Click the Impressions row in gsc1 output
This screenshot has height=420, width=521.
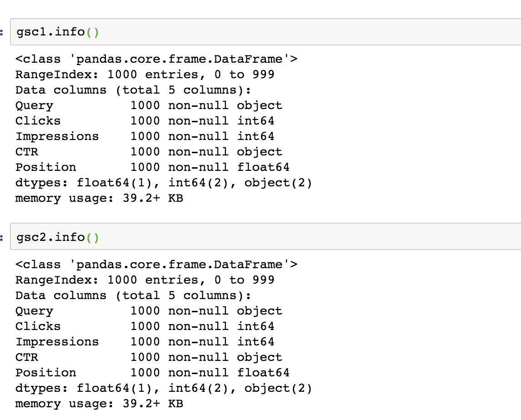click(145, 136)
